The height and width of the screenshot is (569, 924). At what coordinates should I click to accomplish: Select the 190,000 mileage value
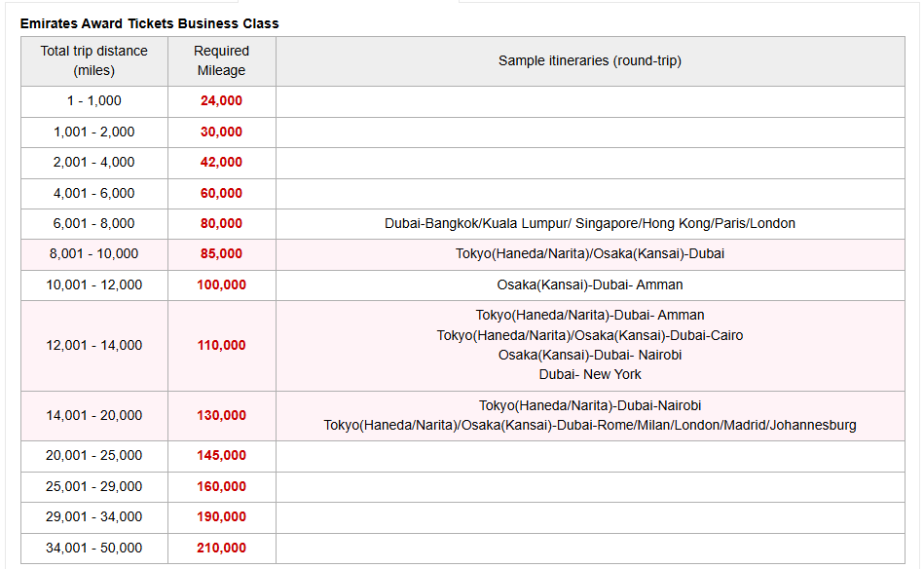pos(222,517)
